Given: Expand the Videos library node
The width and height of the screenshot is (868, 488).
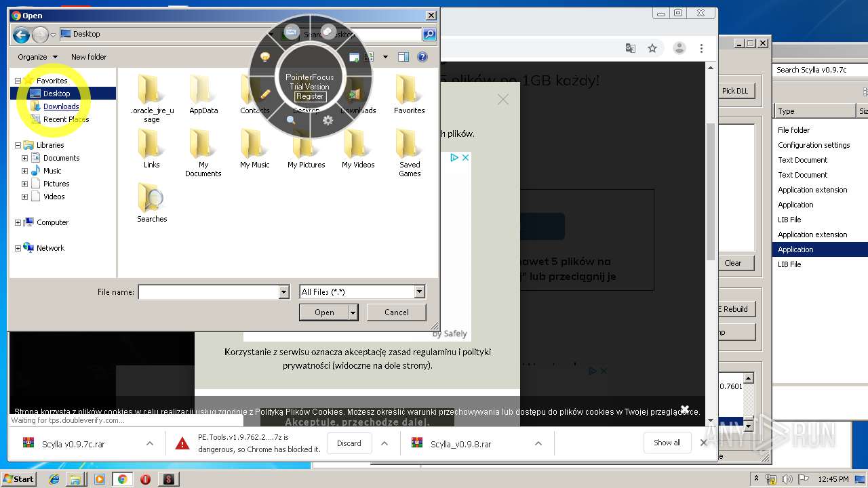Looking at the screenshot, I should pos(25,197).
